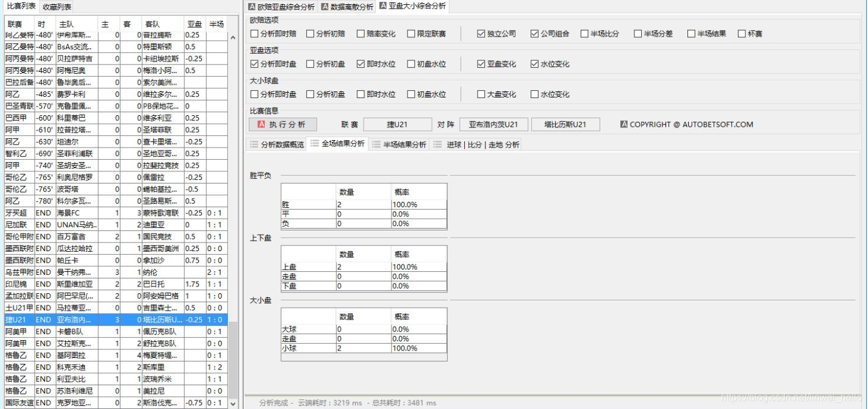
Task: Switch to the 数据离散分析 tab
Action: pyautogui.click(x=347, y=7)
